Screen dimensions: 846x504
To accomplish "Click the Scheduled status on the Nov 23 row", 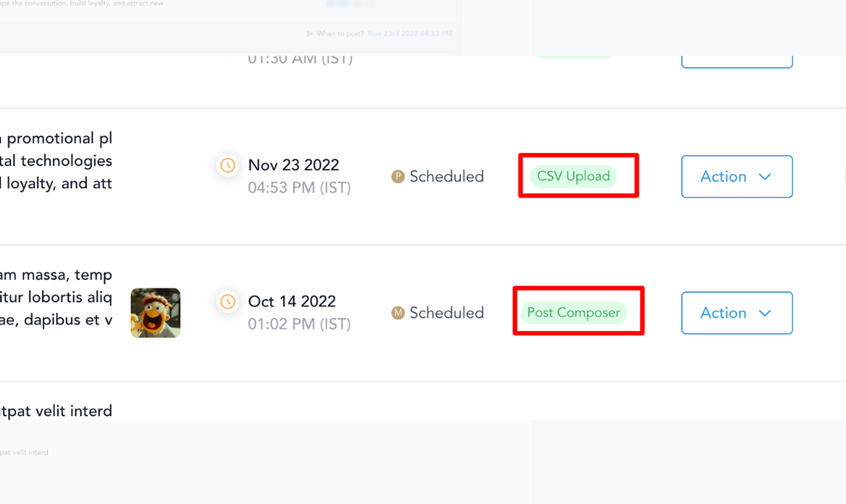I will 447,176.
